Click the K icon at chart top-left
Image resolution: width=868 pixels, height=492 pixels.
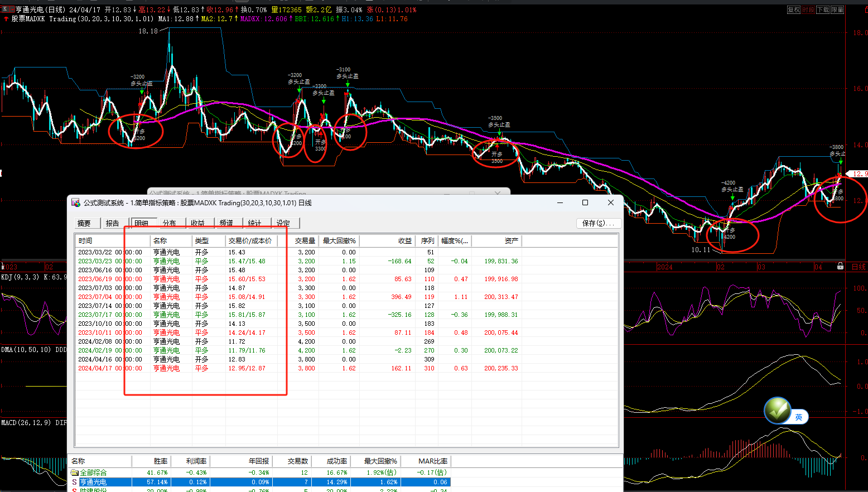[x=5, y=9]
